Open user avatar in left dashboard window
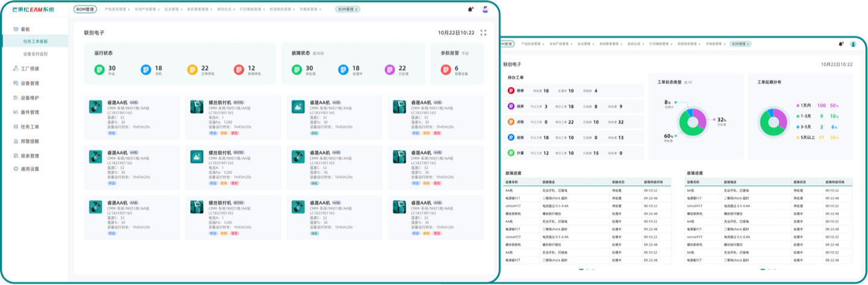The width and height of the screenshot is (868, 285). [x=485, y=10]
